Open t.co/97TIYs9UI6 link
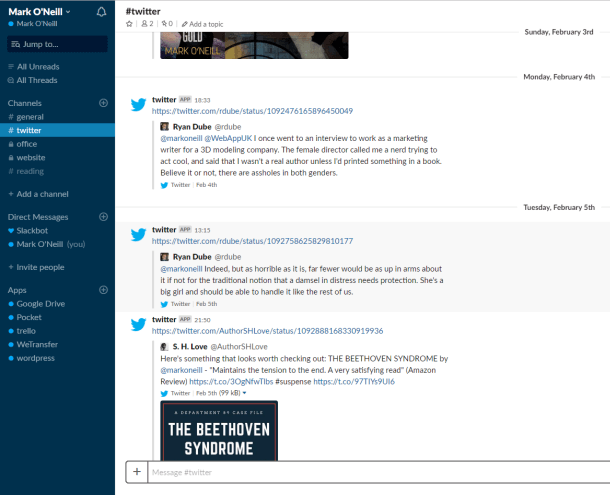Image resolution: width=610 pixels, height=495 pixels. point(354,381)
